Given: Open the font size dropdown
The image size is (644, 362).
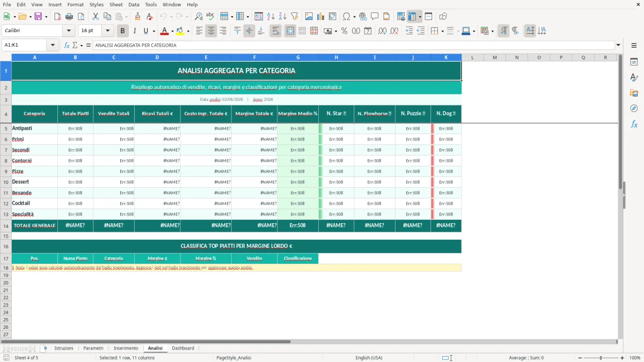Looking at the screenshot, I should (x=108, y=31).
